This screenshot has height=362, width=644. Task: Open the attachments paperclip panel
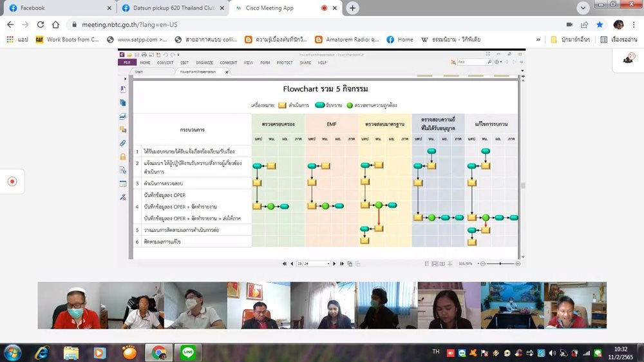(x=123, y=143)
